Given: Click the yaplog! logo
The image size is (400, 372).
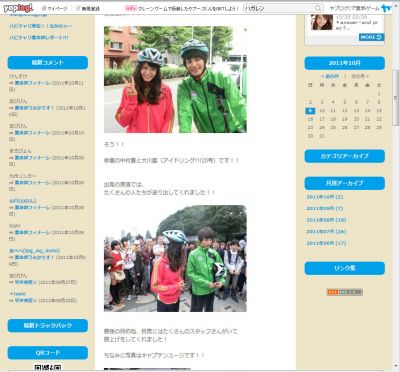Looking at the screenshot, I should [x=18, y=8].
